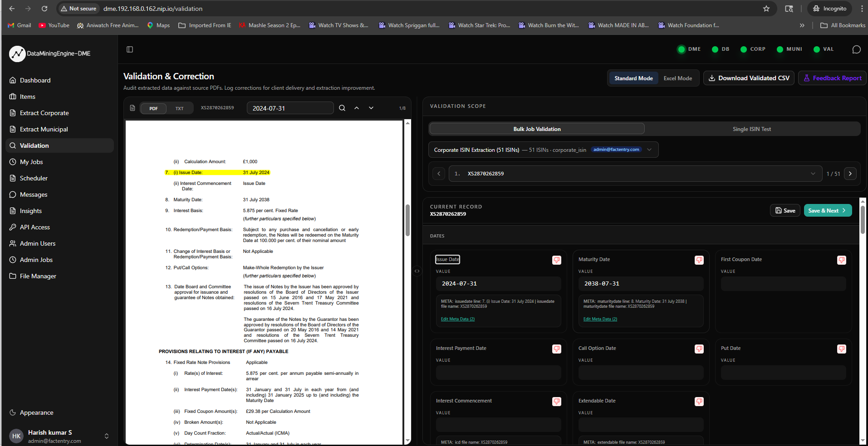The height and width of the screenshot is (446, 868).
Task: Show more bookmarks chevron
Action: click(x=802, y=25)
